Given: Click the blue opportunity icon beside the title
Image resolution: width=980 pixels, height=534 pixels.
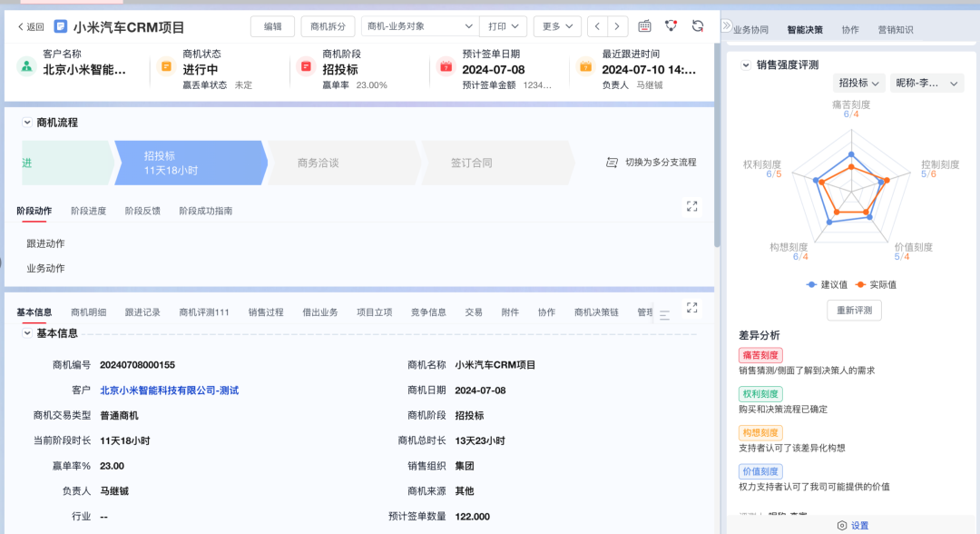Looking at the screenshot, I should point(61,26).
